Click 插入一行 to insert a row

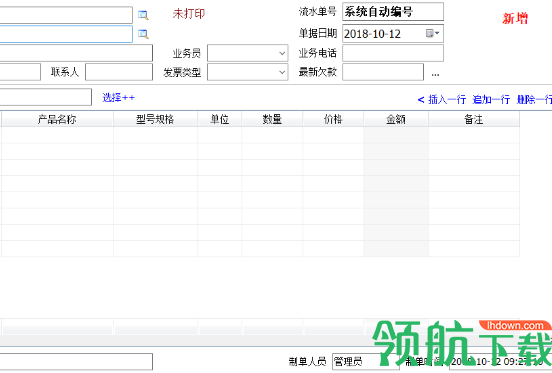[447, 100]
